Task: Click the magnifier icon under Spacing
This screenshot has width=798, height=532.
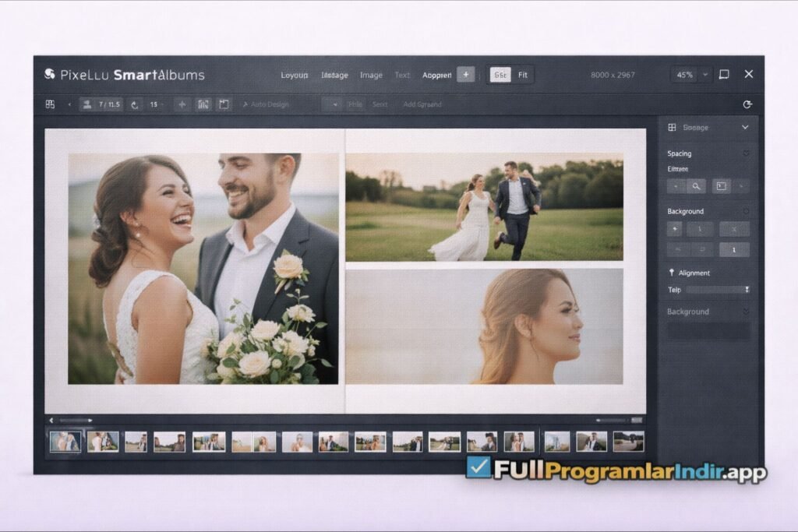Action: click(x=696, y=186)
